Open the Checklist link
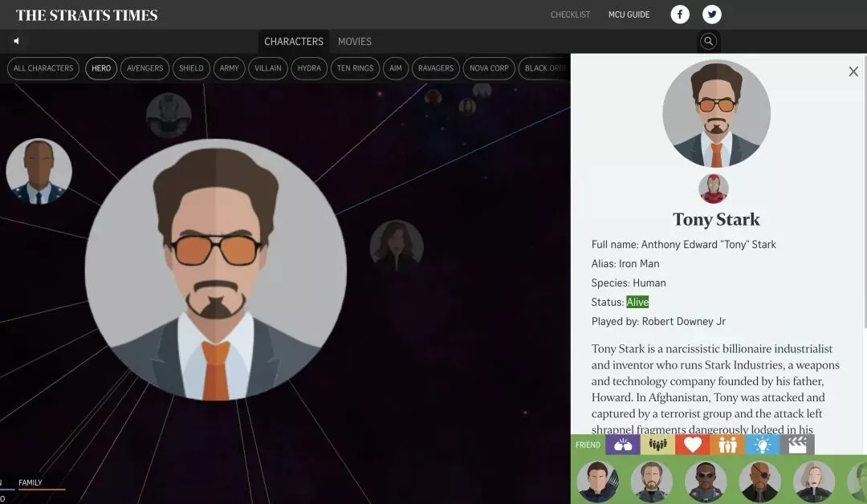This screenshot has height=504, width=867. [x=570, y=14]
